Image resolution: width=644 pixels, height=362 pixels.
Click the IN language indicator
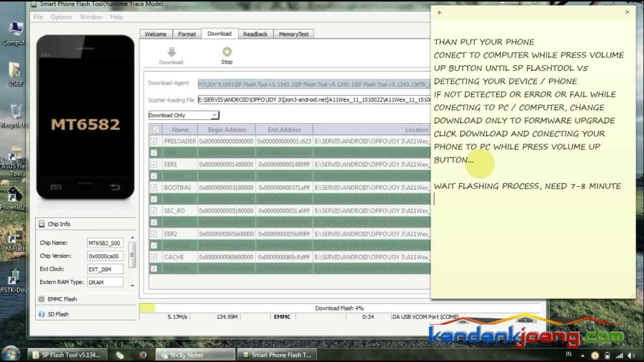[569, 354]
